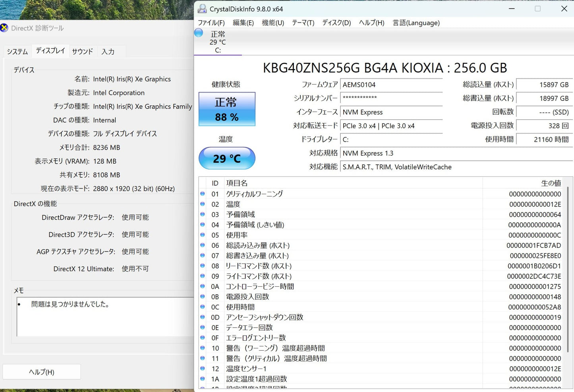This screenshot has height=392, width=574.
Task: Click the rotation rate field ---- (SSD)
Action: coord(544,112)
